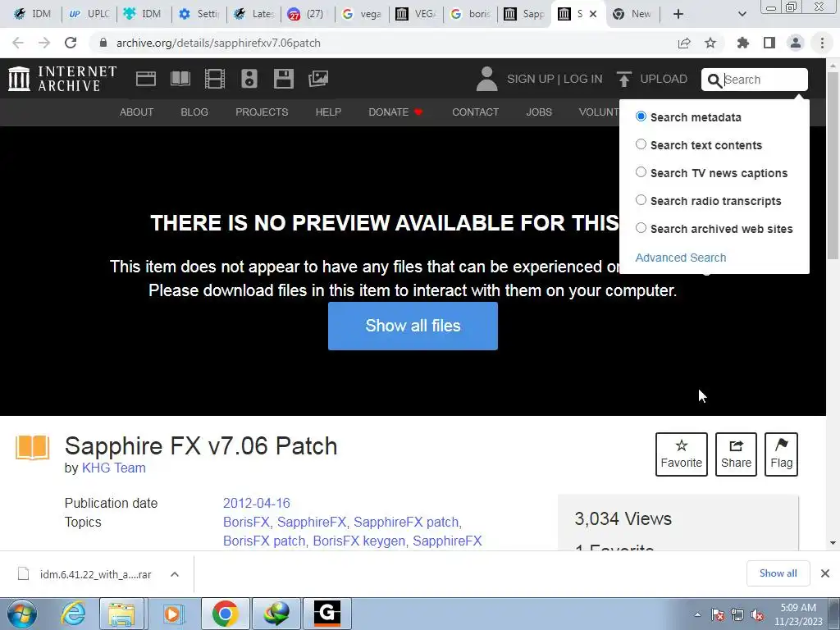Open Windows Explorer folder on taskbar
The width and height of the screenshot is (840, 630).
[121, 614]
